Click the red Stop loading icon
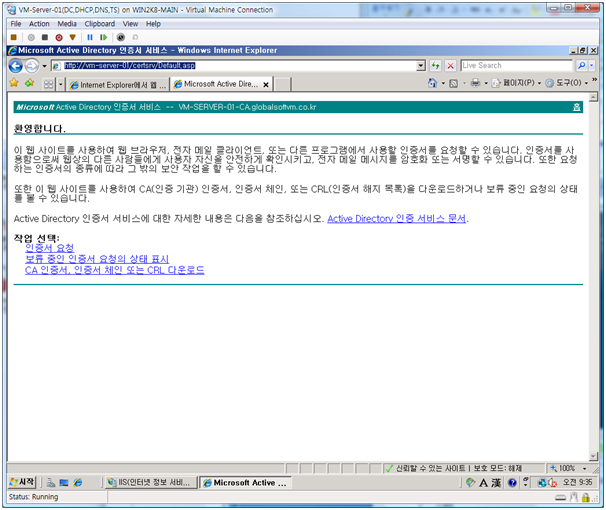The width and height of the screenshot is (606, 510). [450, 66]
